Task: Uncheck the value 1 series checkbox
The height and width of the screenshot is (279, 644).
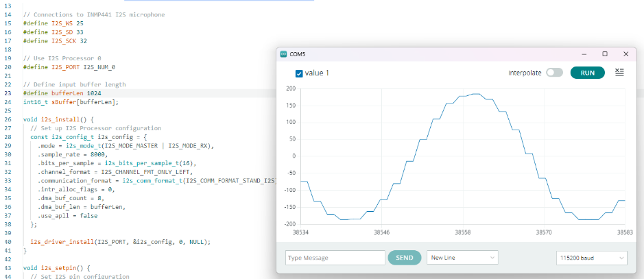Action: [x=299, y=73]
